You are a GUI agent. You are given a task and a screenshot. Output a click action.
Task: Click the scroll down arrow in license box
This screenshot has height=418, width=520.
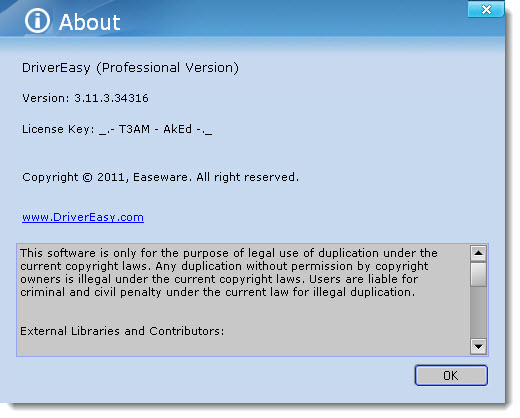tap(478, 346)
